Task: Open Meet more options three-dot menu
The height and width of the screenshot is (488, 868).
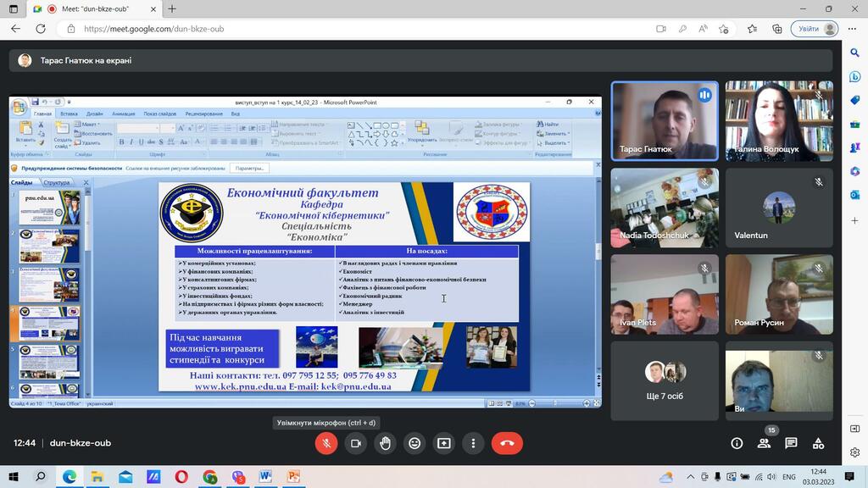Action: click(473, 443)
